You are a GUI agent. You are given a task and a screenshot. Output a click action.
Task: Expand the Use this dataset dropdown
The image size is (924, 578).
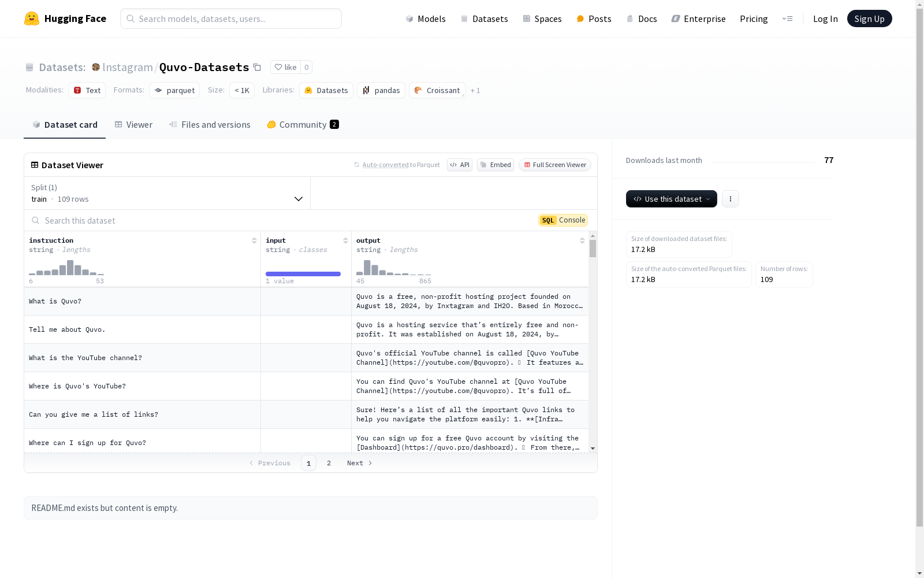point(672,199)
